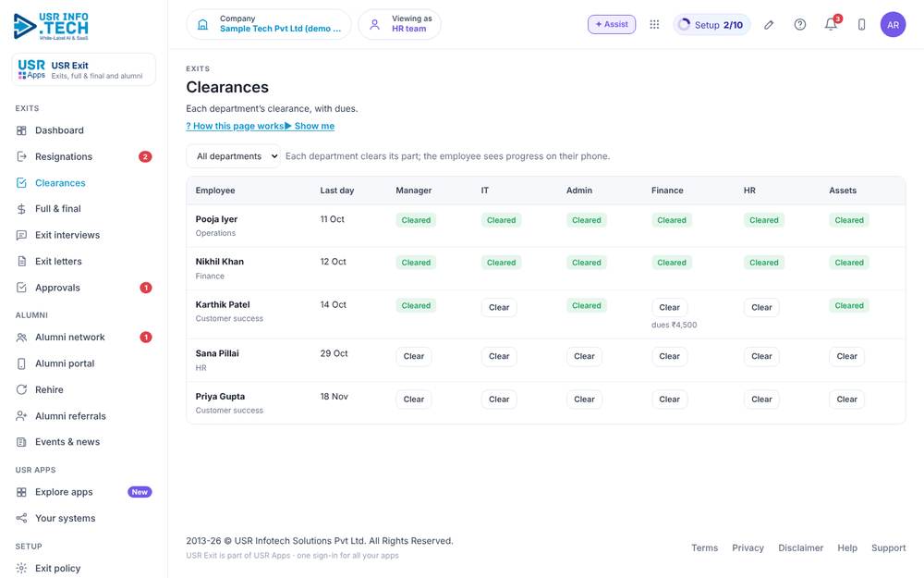This screenshot has width=924, height=578.
Task: Click the Assist button
Action: [x=612, y=24]
